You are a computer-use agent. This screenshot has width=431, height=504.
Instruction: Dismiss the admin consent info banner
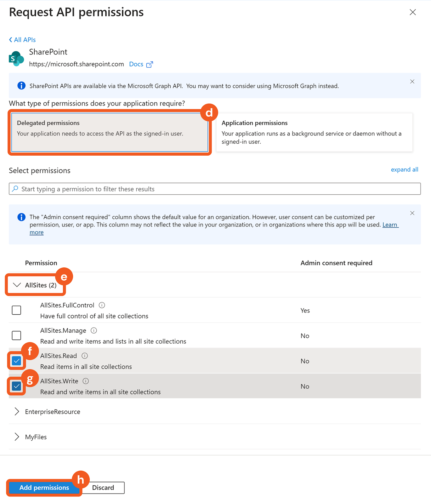coord(412,213)
